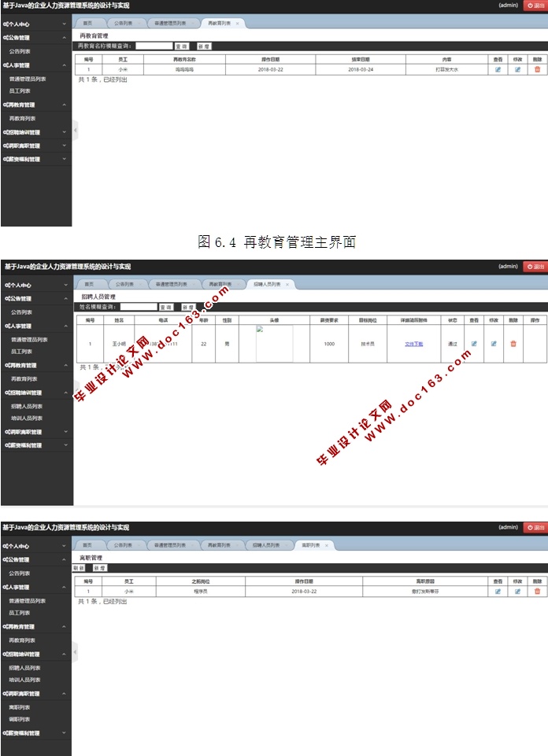Delete the 程序员 row in 离职管理 table
548x756 pixels.
coord(538,591)
